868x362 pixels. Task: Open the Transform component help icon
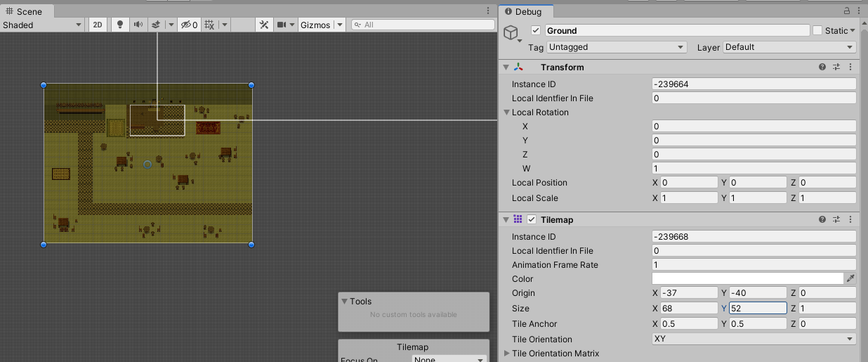(x=822, y=67)
